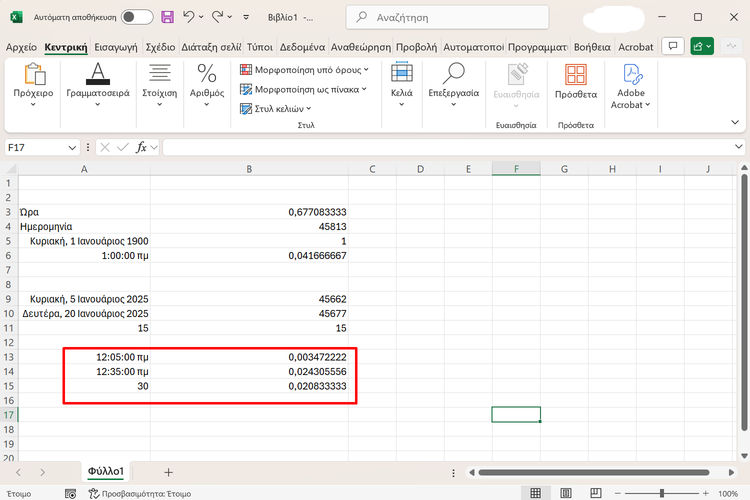Screen dimensions: 750x500
Task: Click the horizontal scrollbar right arrow
Action: 731,472
